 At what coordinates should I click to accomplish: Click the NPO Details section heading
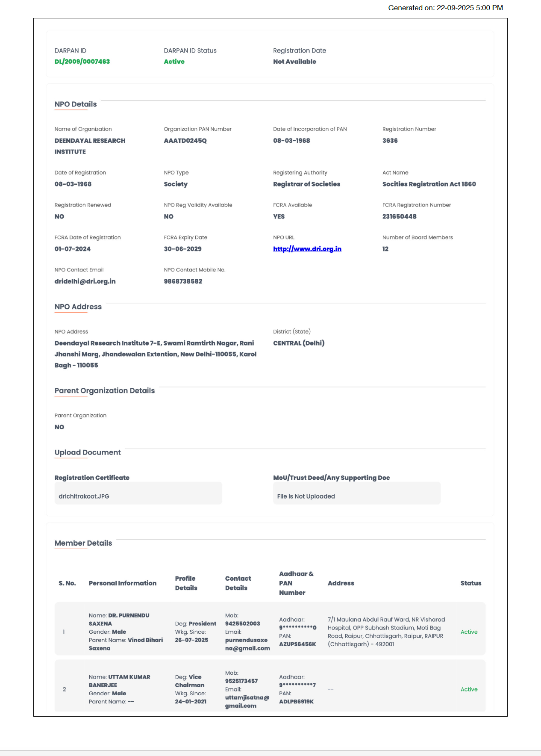[76, 104]
